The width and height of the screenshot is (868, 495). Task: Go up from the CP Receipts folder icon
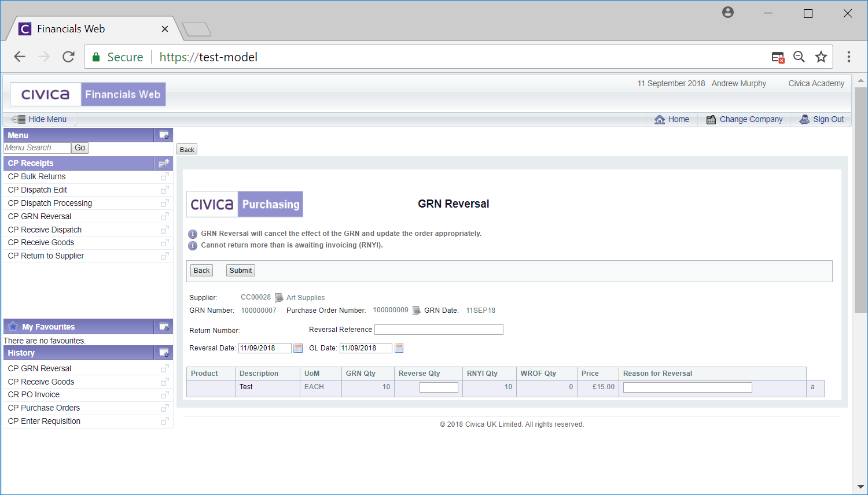(164, 163)
